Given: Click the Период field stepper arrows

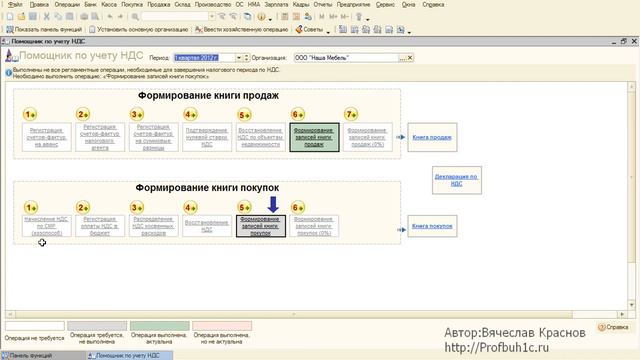Looking at the screenshot, I should (x=246, y=58).
